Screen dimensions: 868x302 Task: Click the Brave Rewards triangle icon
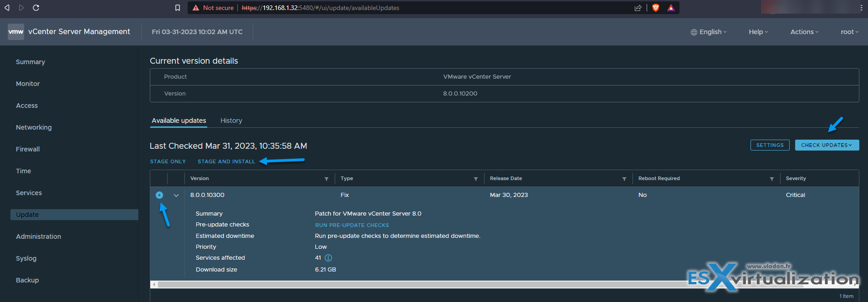[671, 8]
